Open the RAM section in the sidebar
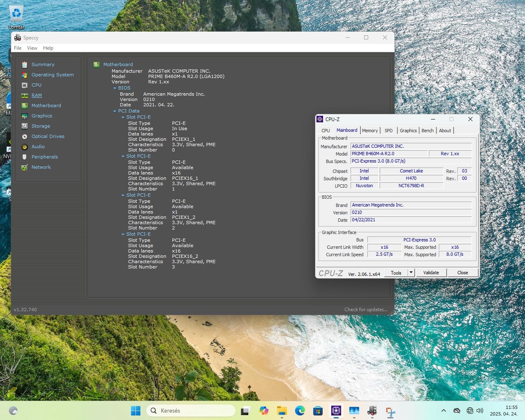The width and height of the screenshot is (525, 420). [37, 95]
